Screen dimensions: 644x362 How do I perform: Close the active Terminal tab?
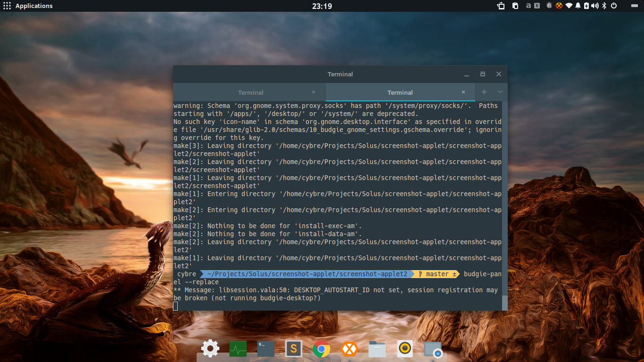(x=463, y=92)
